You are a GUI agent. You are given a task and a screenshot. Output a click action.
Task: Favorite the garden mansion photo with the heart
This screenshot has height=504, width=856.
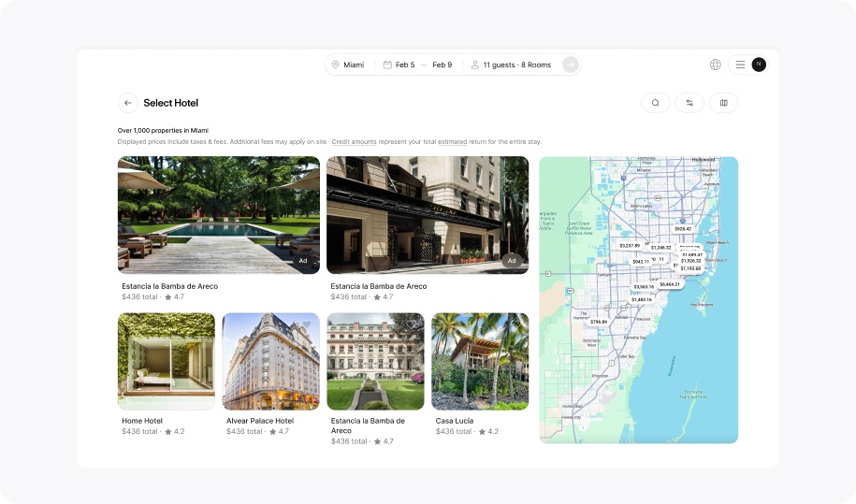tap(411, 324)
